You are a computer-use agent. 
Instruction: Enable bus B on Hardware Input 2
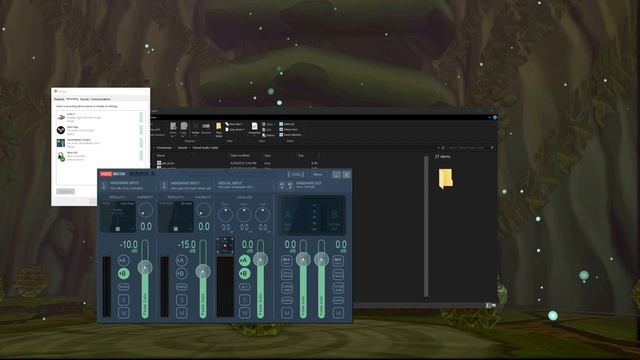[x=182, y=273]
